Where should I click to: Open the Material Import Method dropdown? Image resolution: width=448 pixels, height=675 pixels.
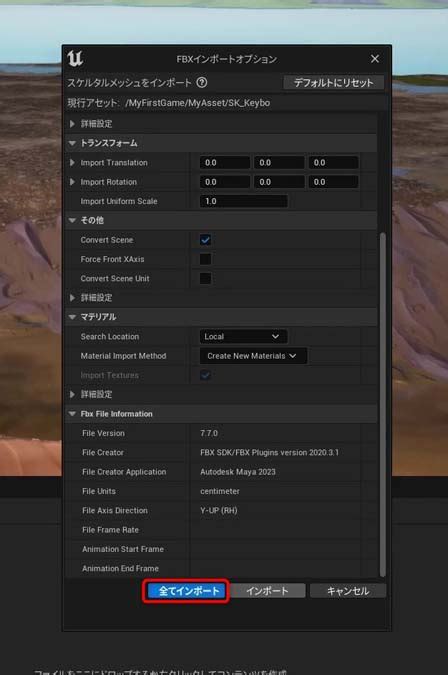pos(253,356)
